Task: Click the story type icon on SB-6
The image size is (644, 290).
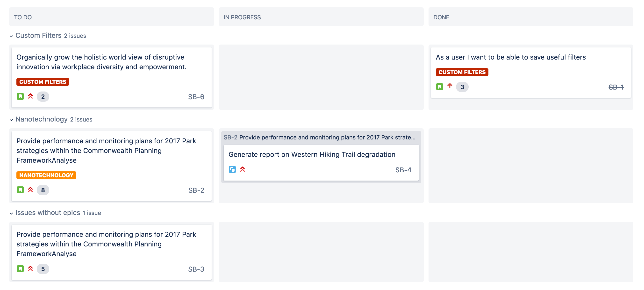Action: tap(20, 96)
